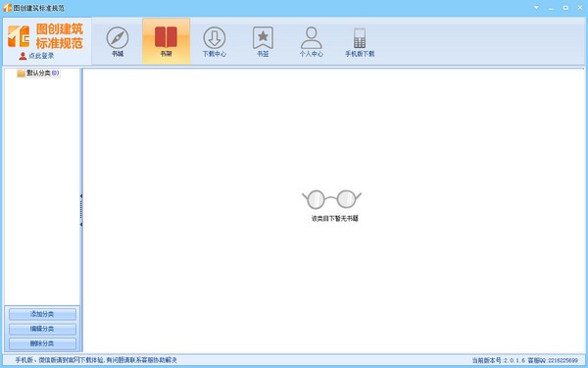588x368 pixels.
Task: Click the 客服QQ number in status bar
Action: (553, 360)
